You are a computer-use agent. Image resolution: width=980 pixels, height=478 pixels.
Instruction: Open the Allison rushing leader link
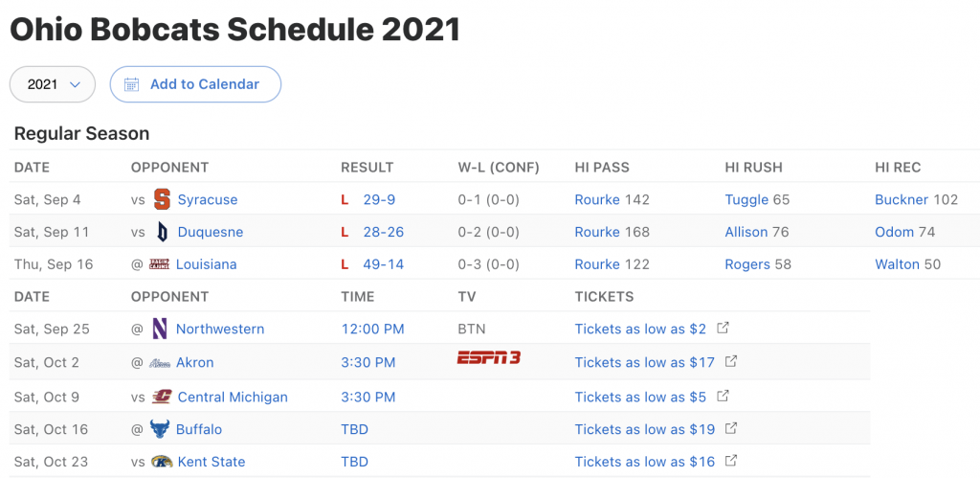click(746, 232)
